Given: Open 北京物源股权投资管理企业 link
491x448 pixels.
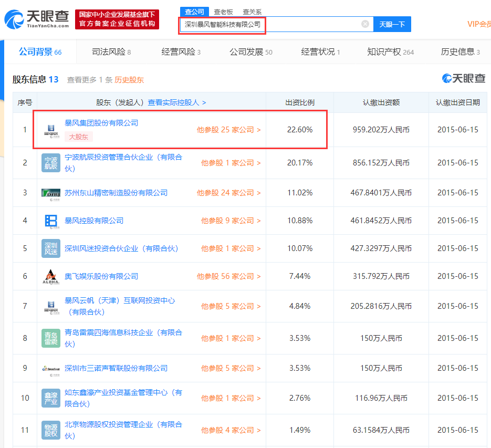Looking at the screenshot, I should coord(123,430).
